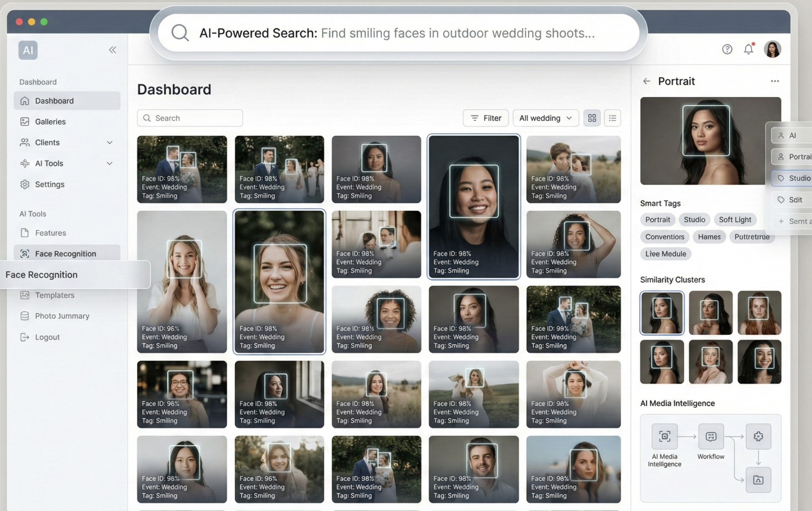Expand the Clients menu chevron
The height and width of the screenshot is (511, 812).
(109, 143)
